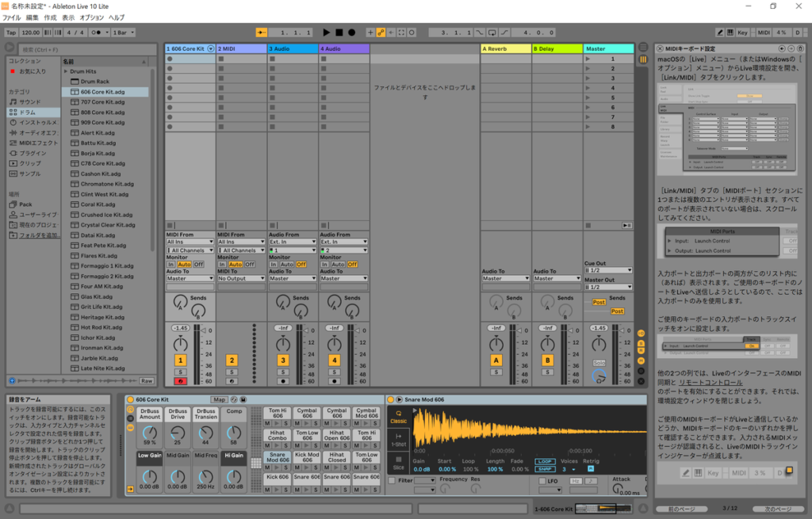The image size is (812, 519).
Task: Open track 2 MIDI To No Output dropdown
Action: tap(241, 278)
